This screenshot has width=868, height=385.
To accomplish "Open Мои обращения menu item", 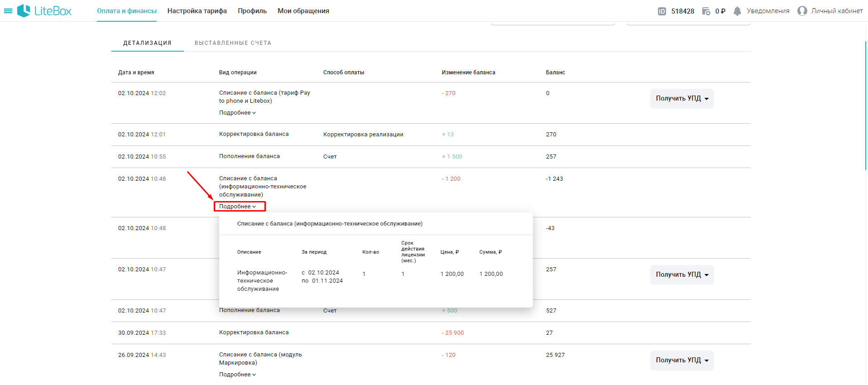I will 303,11.
